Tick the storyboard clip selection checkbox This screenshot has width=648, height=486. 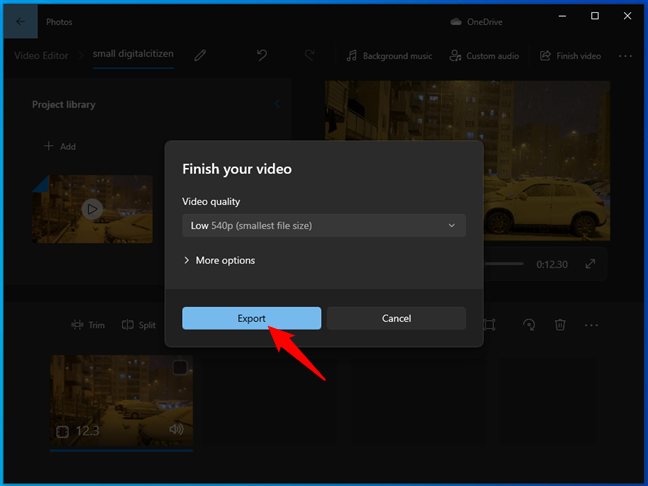pyautogui.click(x=180, y=367)
